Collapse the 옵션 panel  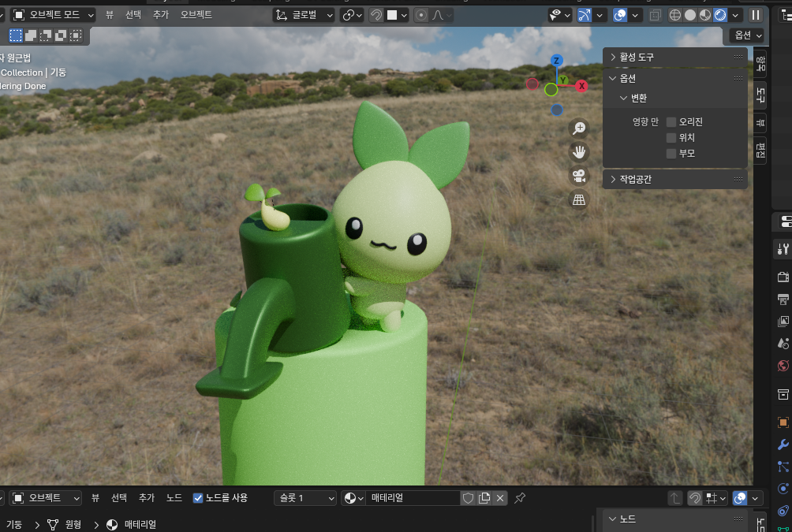(x=674, y=78)
